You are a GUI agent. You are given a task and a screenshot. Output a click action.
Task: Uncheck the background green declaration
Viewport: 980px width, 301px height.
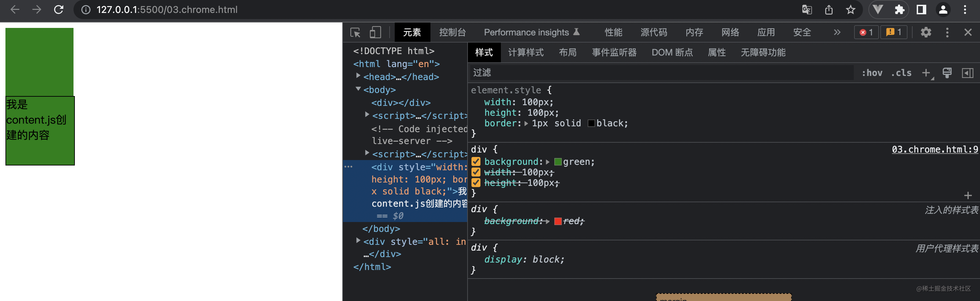pos(476,162)
